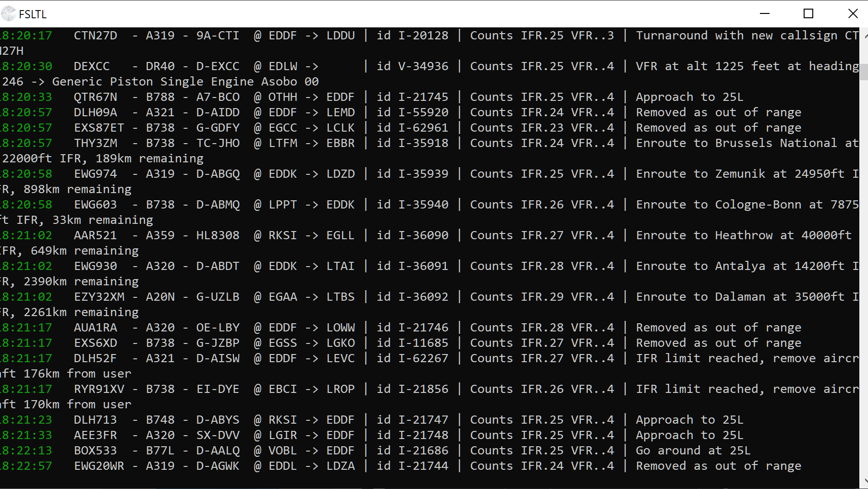Click 'Enroute to Cologne-Bonn' message
Viewport: 868px width, 489px height.
point(719,205)
